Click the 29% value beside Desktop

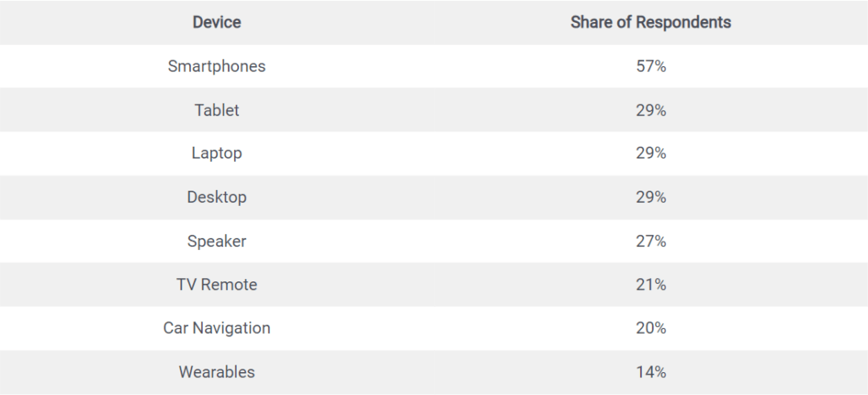coord(650,197)
